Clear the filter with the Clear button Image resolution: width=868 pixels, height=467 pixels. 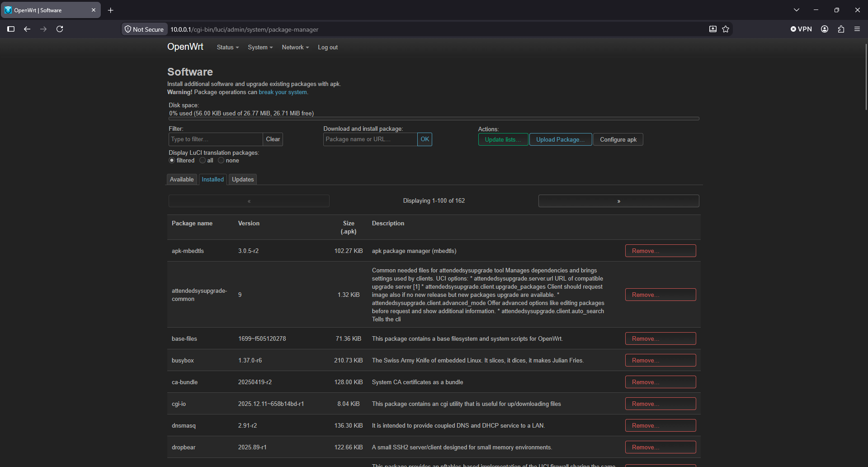pyautogui.click(x=273, y=139)
